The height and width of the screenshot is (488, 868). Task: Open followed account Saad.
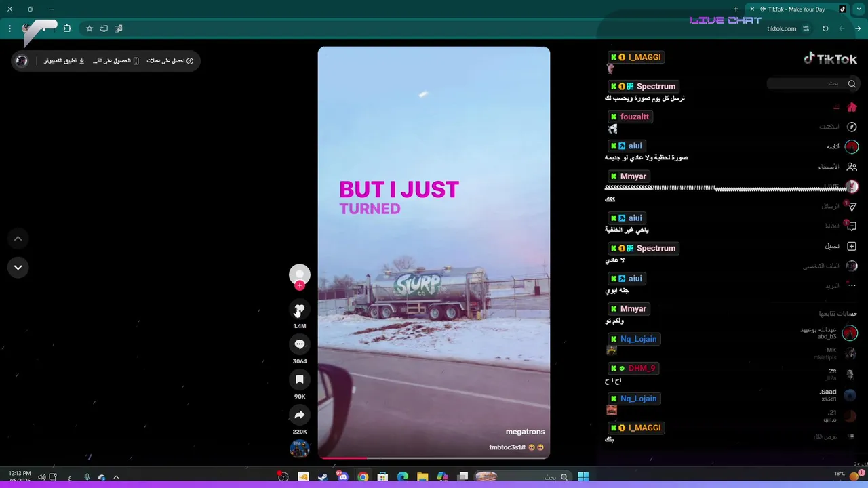(838, 395)
